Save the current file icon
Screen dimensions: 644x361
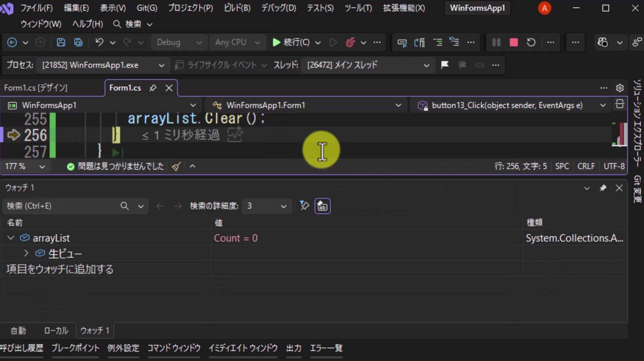tap(61, 42)
